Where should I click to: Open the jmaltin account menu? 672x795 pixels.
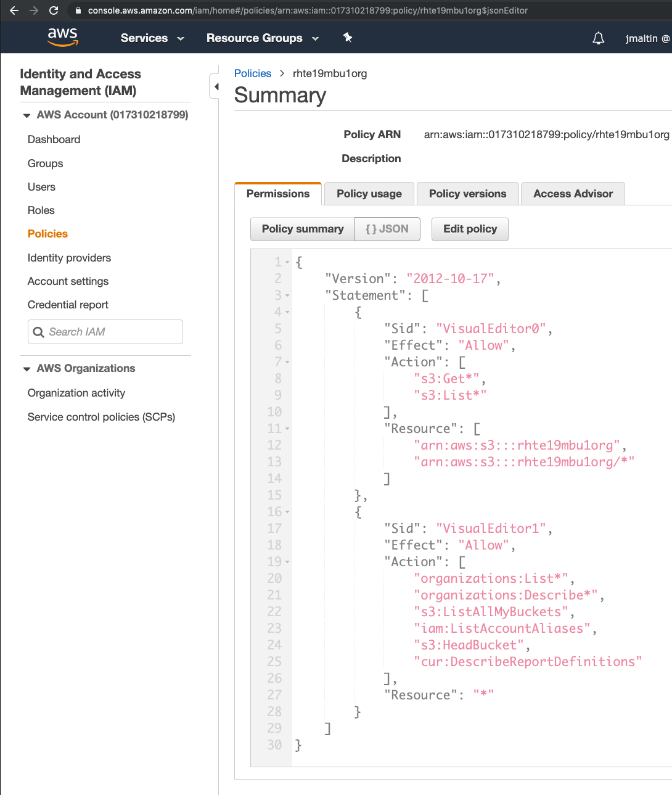coord(647,38)
